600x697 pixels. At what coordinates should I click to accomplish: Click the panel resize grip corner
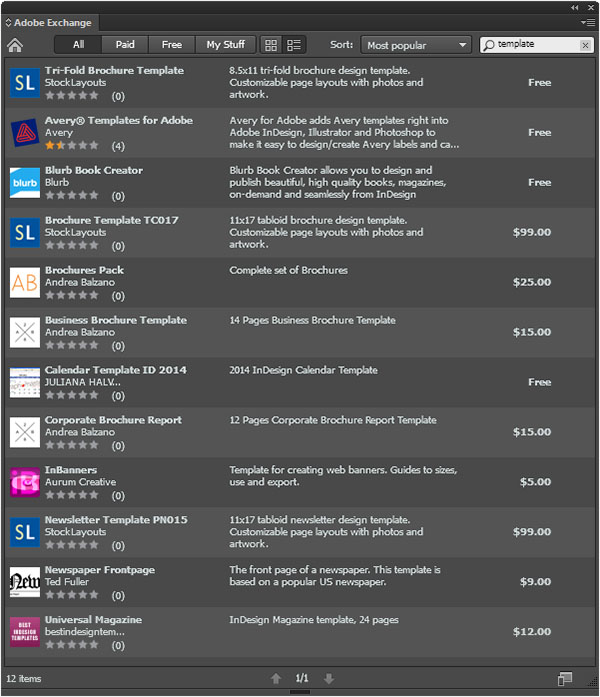tap(593, 682)
